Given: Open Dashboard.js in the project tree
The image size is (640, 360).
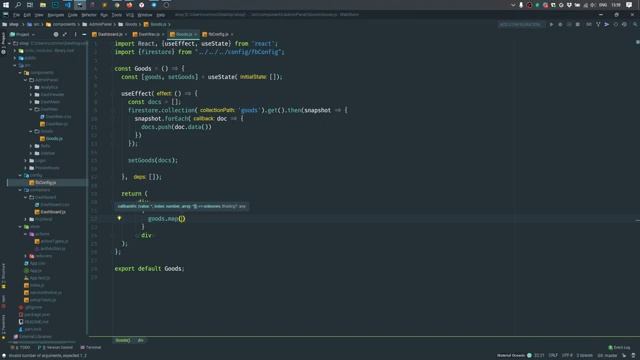Looking at the screenshot, I should [50, 212].
